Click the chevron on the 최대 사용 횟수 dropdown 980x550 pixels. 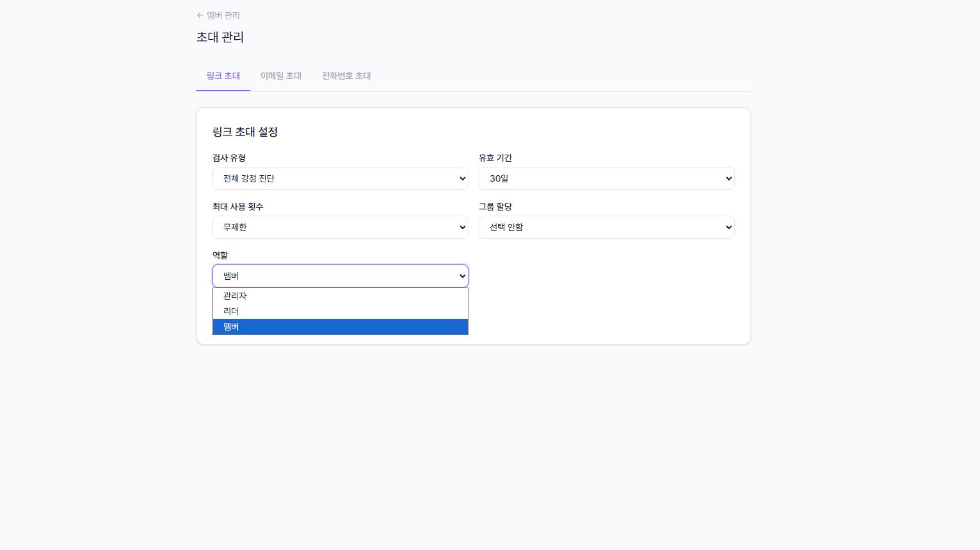tap(462, 227)
